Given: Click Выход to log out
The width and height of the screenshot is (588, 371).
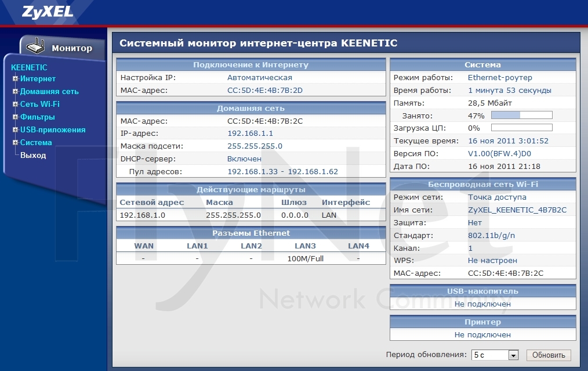Looking at the screenshot, I should pyautogui.click(x=33, y=156).
